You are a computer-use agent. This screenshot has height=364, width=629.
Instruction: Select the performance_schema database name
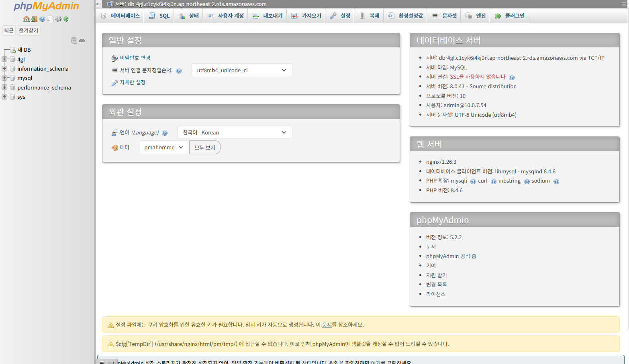[44, 87]
